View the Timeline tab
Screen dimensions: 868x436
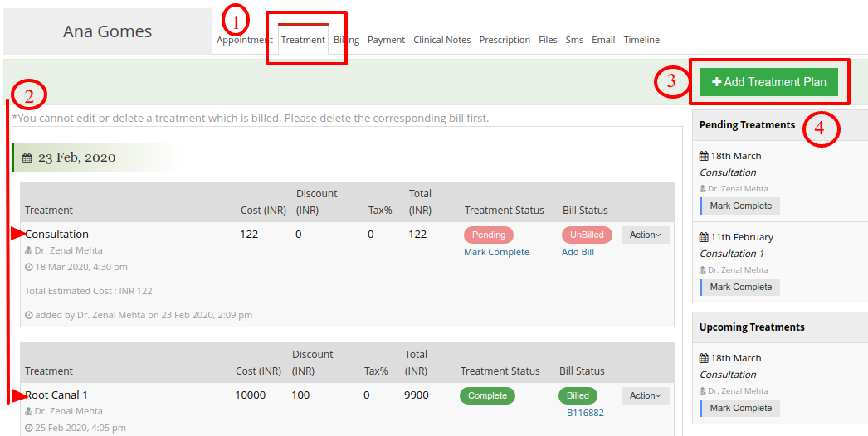tap(641, 40)
